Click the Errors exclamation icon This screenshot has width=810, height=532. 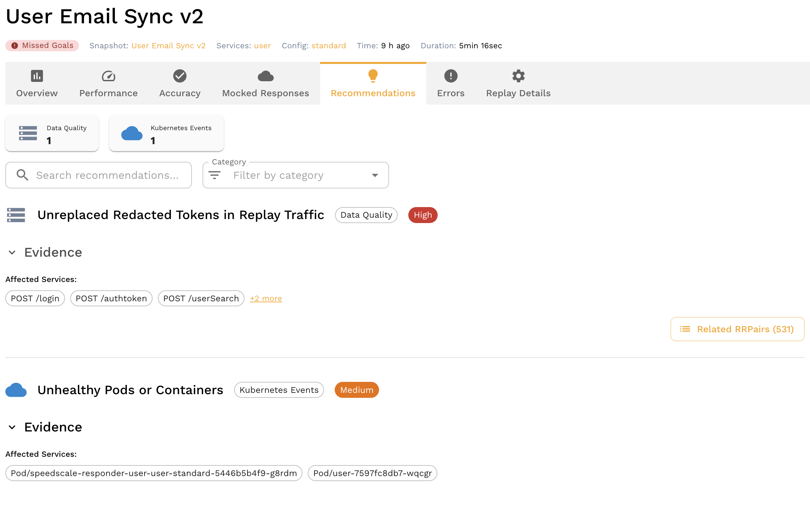click(451, 76)
